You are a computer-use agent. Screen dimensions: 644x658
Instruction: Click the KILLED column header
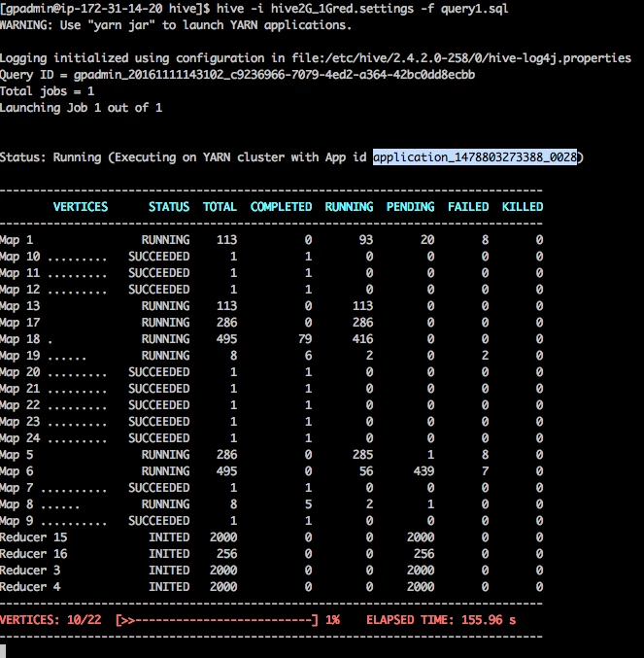pyautogui.click(x=523, y=207)
